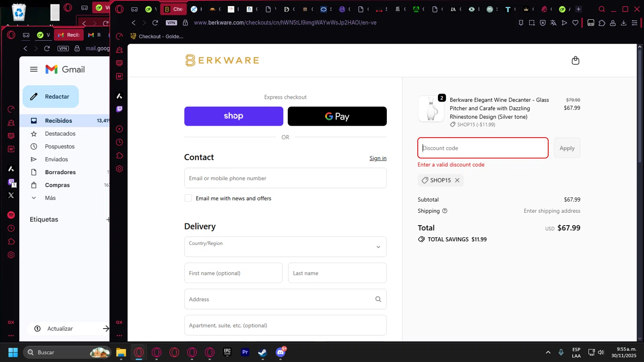
Task: Open Gmail main menu hamburger
Action: [x=33, y=69]
